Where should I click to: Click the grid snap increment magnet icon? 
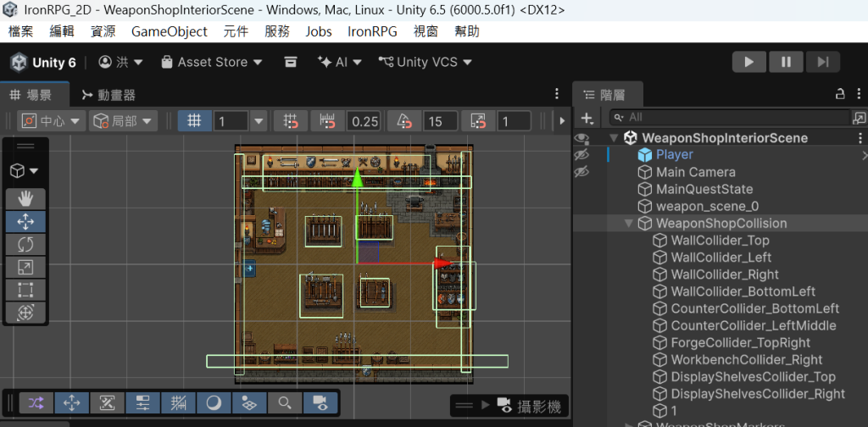click(292, 121)
